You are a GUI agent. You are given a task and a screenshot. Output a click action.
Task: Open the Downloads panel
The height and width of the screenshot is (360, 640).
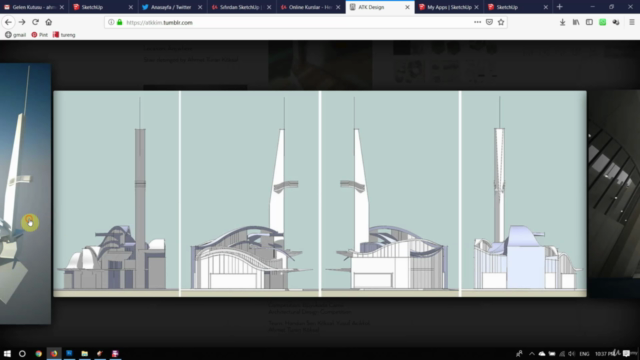tap(562, 22)
